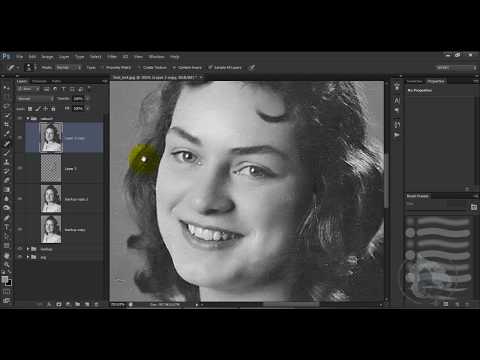Select the Crop tool

click(6, 124)
